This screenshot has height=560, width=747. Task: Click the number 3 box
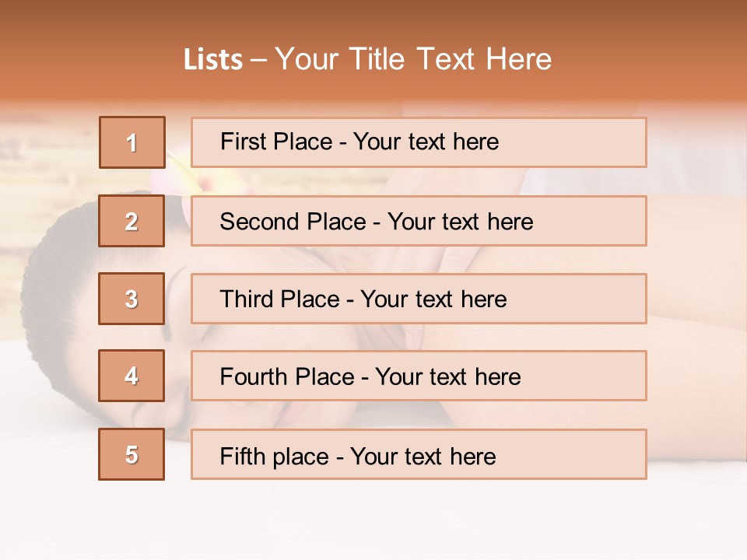pyautogui.click(x=132, y=299)
